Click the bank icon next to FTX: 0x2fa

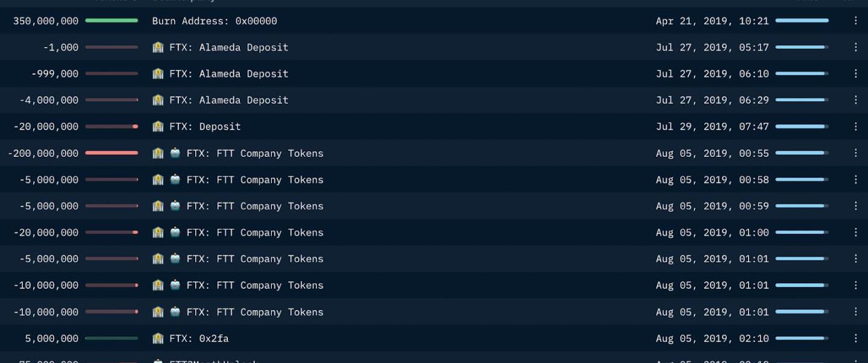(158, 338)
